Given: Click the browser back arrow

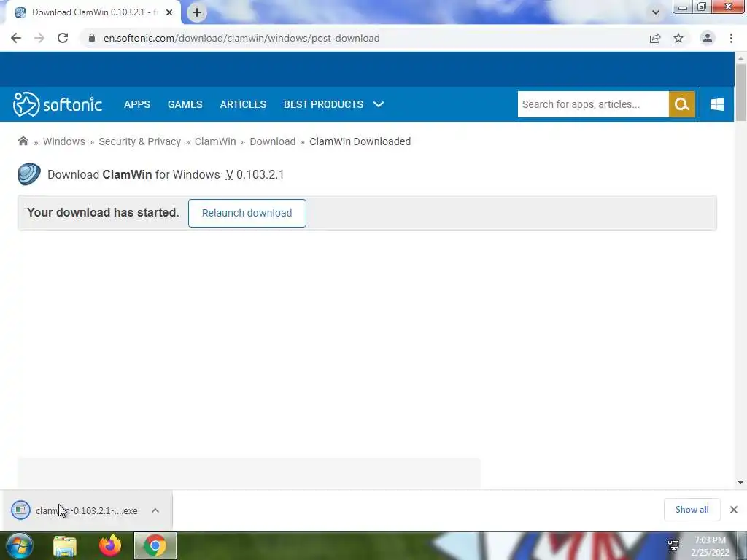Looking at the screenshot, I should (16, 38).
